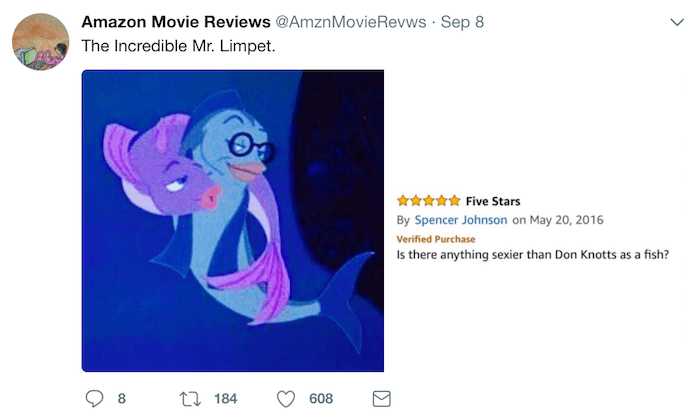
Task: Open the Amazon Movie Reviews profile avatar
Action: [x=41, y=42]
